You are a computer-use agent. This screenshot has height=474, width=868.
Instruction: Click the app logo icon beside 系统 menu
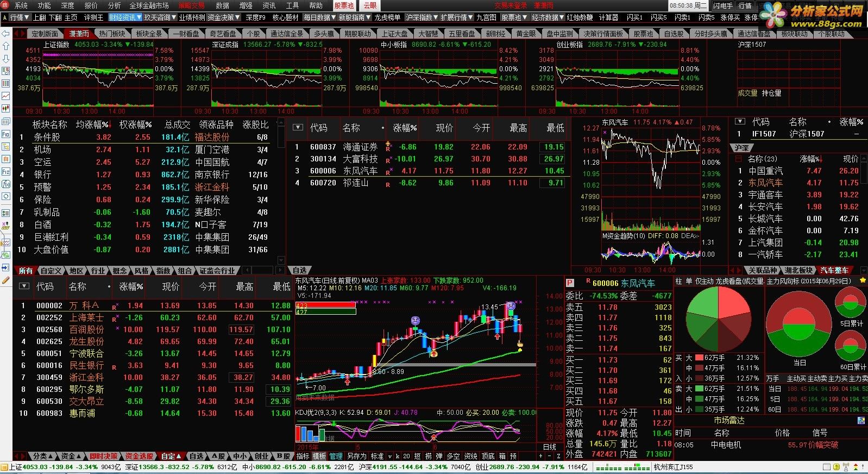pos(6,5)
